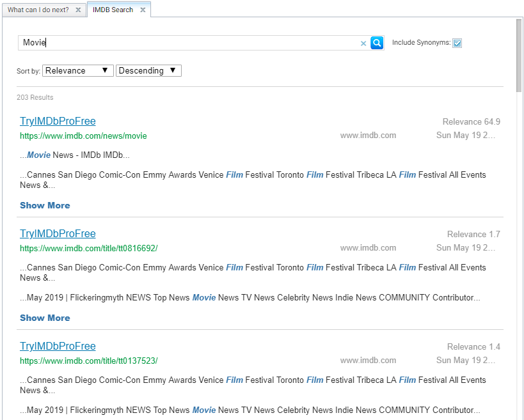Expand Show More under the news/movie result
Image resolution: width=524 pixels, height=420 pixels.
45,205
